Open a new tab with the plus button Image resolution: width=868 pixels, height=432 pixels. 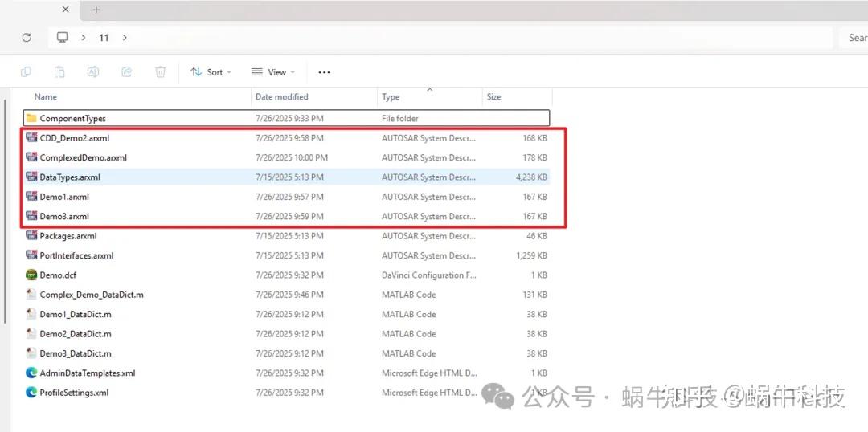coord(96,10)
